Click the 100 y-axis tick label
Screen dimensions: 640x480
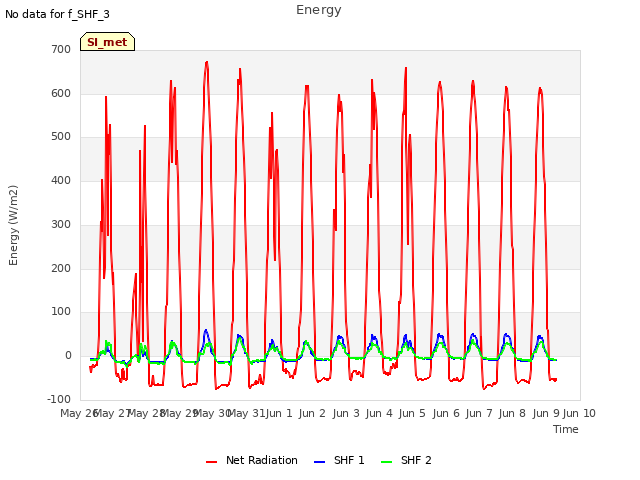[61, 312]
